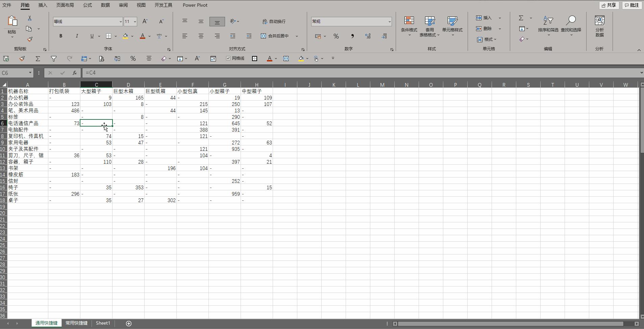The width and height of the screenshot is (644, 329).
Task: Toggle Italic formatting
Action: coord(77,36)
